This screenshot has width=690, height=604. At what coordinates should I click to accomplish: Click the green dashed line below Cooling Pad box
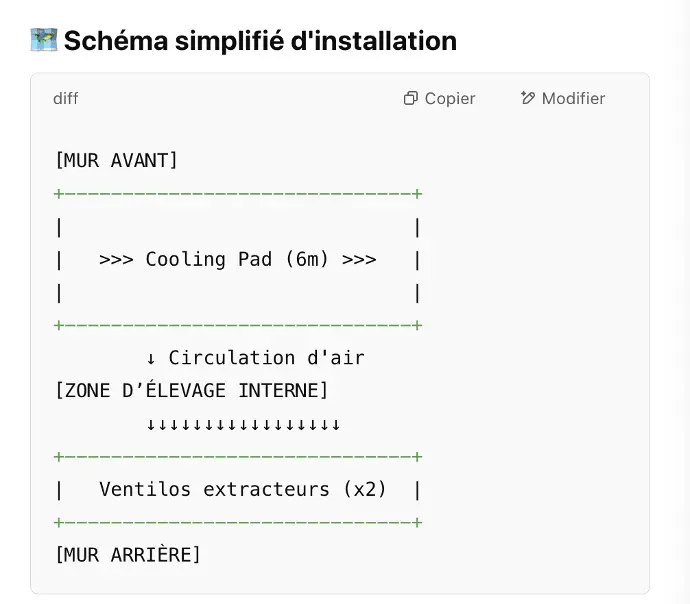238,325
